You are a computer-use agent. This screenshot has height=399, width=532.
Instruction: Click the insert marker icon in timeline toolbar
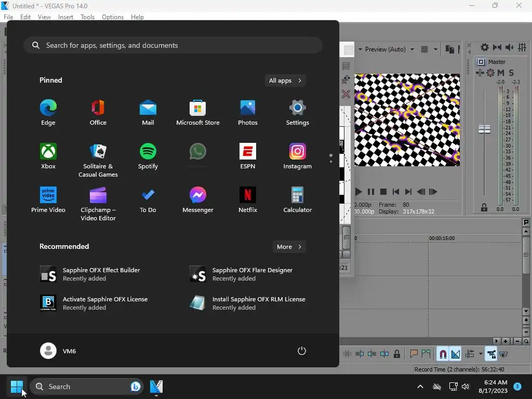point(414,354)
